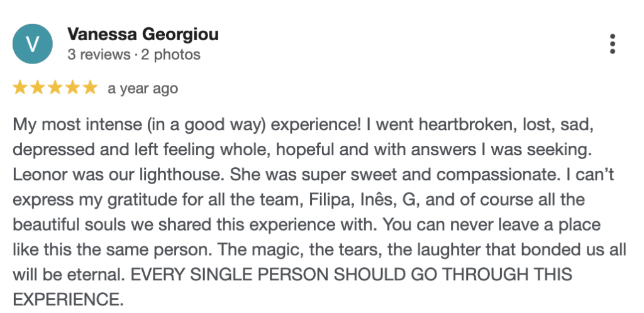Click the second yellow rating star
Viewport: 644px width, 313px height.
[x=38, y=89]
